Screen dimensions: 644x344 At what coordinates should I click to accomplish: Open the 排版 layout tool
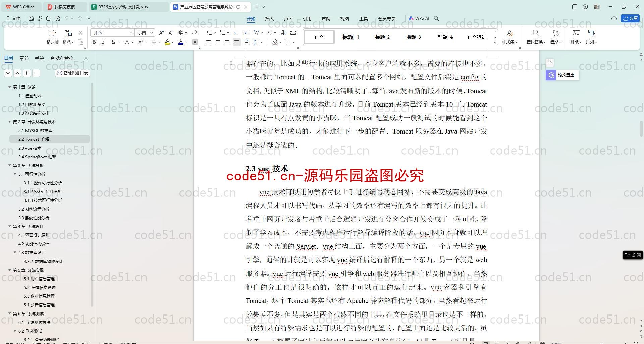pyautogui.click(x=576, y=37)
